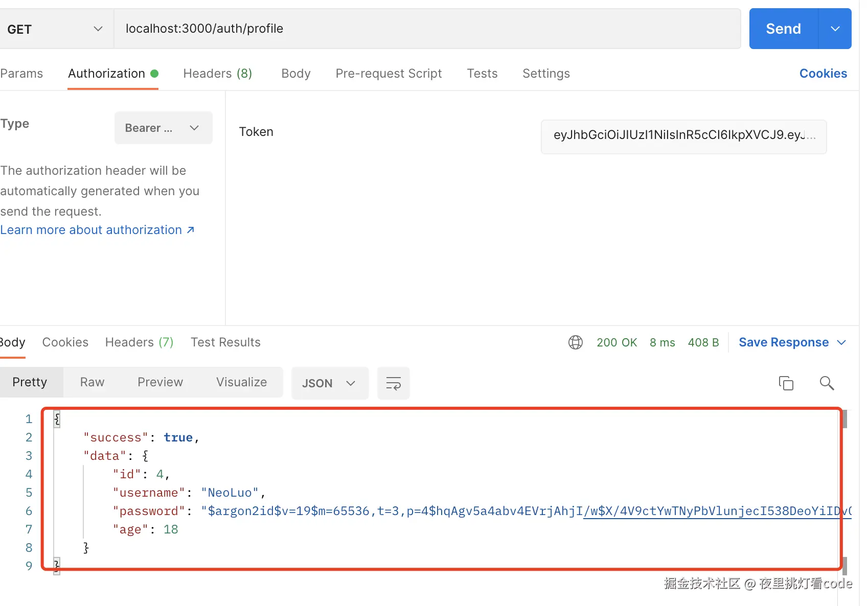Select JSON format dropdown
Image resolution: width=868 pixels, height=606 pixels.
[x=329, y=383]
